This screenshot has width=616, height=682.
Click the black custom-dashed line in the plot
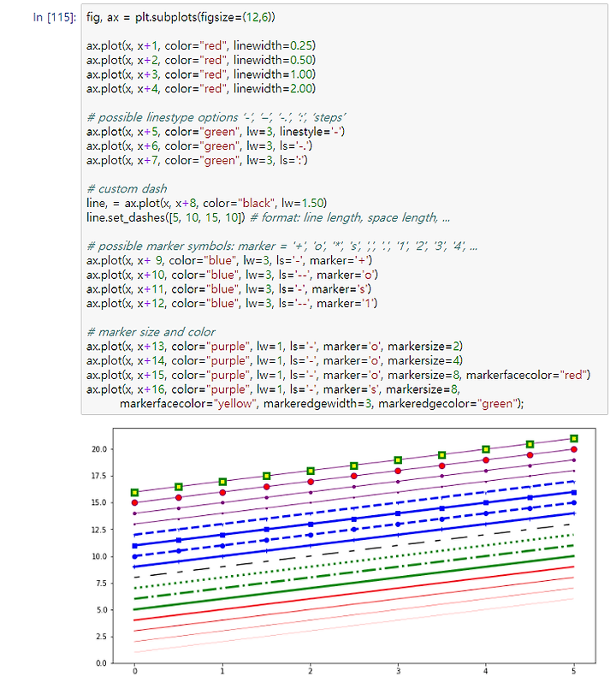(354, 550)
